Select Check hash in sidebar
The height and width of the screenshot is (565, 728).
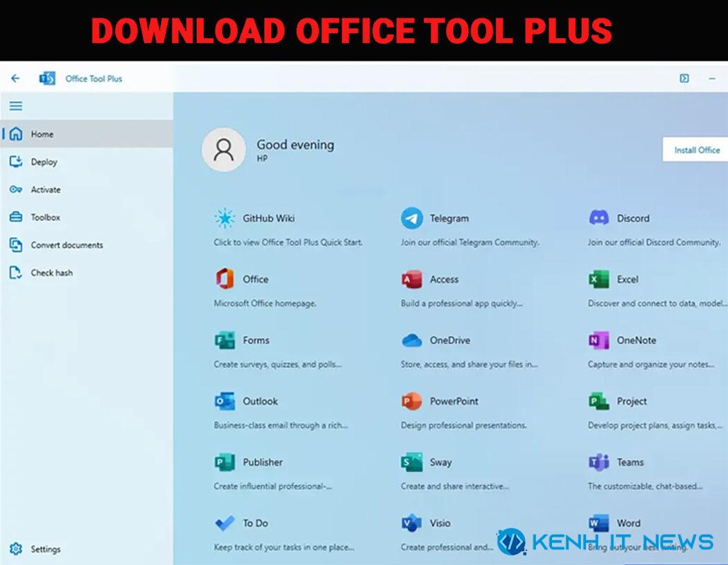click(87, 273)
